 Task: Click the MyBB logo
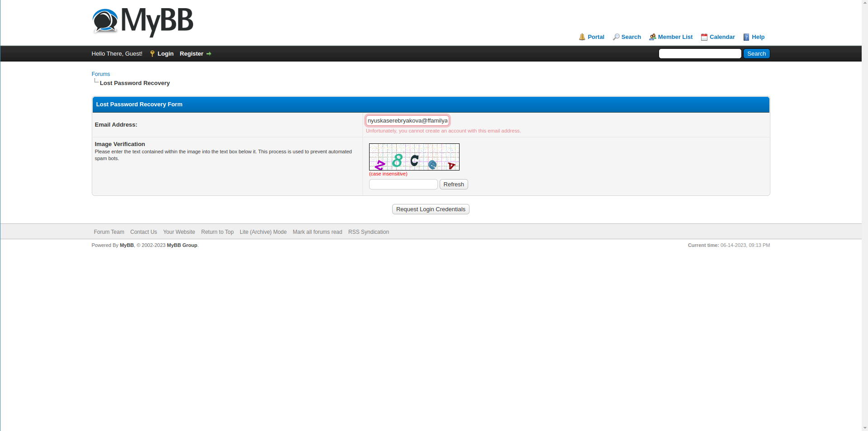click(x=142, y=22)
